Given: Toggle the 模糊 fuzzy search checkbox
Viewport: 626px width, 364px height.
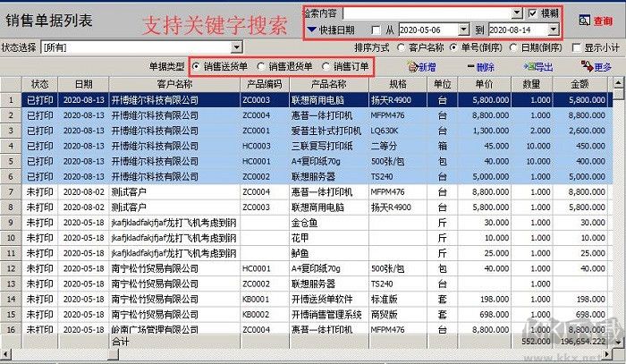Looking at the screenshot, I should [533, 13].
